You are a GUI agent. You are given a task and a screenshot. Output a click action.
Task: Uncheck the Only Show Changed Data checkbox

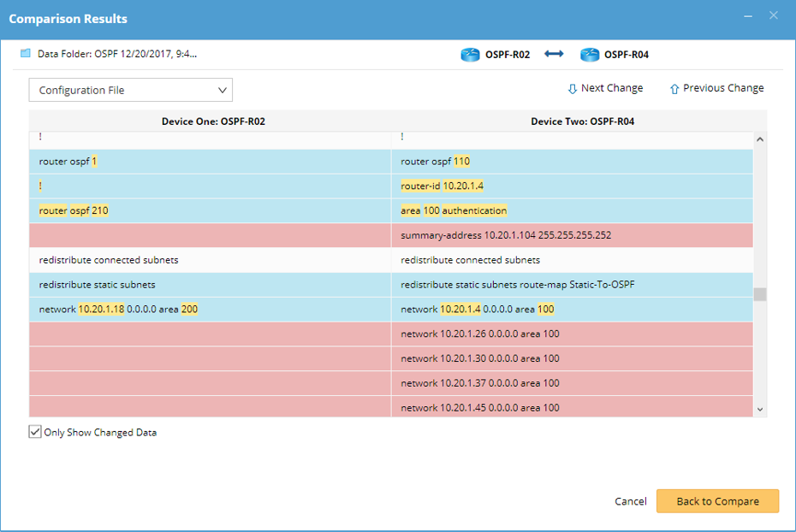coord(35,432)
